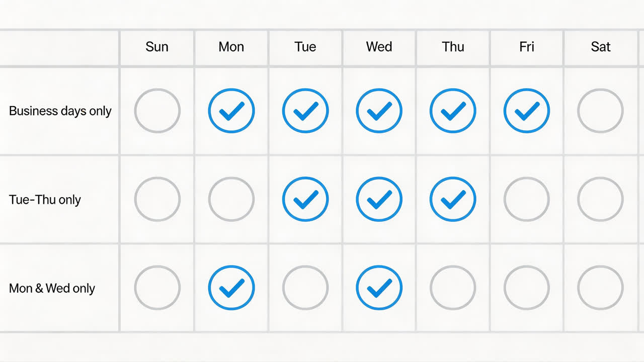Check Friday in Tue-Thu only row
The height and width of the screenshot is (362, 644).
point(527,199)
